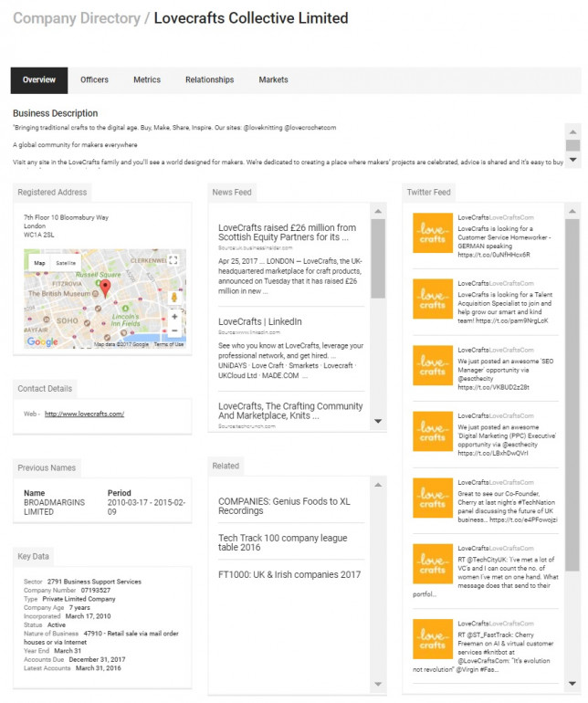
Task: Click Related panel scroll down arrow
Action: pos(378,684)
